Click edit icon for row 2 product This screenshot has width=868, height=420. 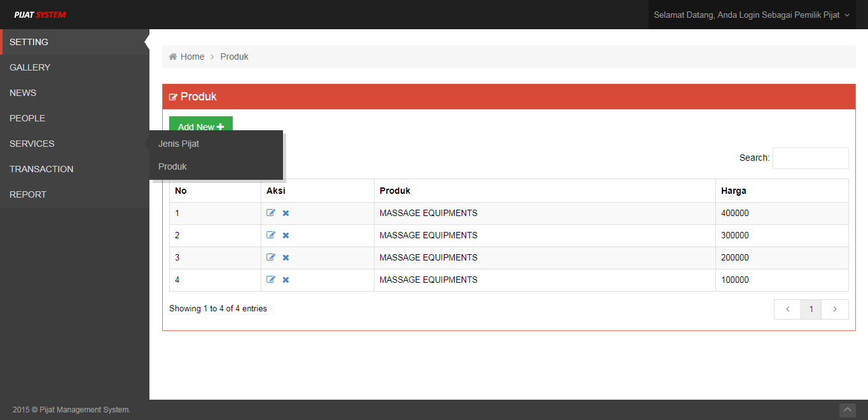(x=271, y=235)
